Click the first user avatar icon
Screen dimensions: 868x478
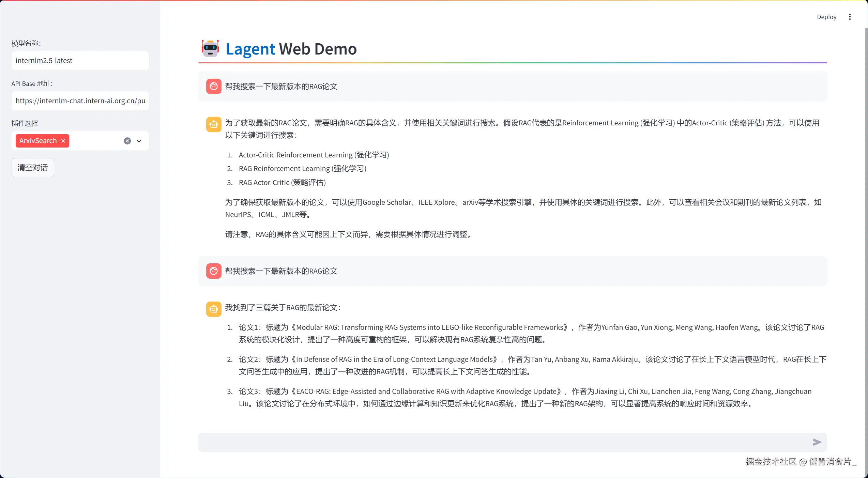(214, 87)
